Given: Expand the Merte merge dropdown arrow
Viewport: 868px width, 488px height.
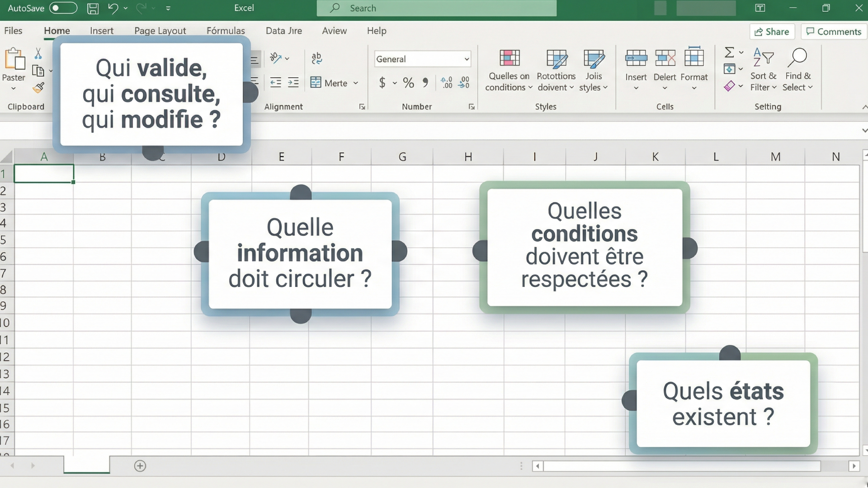Looking at the screenshot, I should [x=356, y=83].
